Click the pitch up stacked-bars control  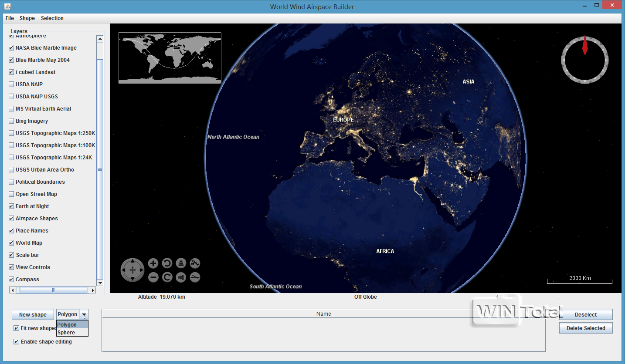coord(181,263)
